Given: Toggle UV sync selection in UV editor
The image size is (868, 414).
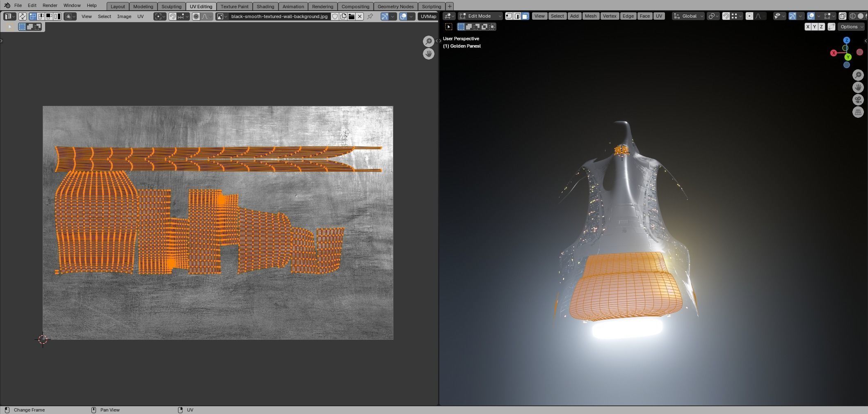Looking at the screenshot, I should point(23,16).
